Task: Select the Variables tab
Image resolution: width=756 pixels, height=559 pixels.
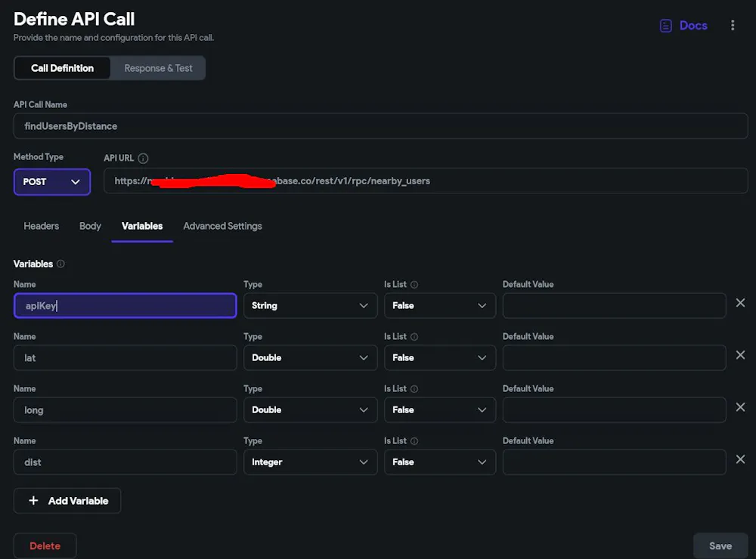Action: (142, 226)
